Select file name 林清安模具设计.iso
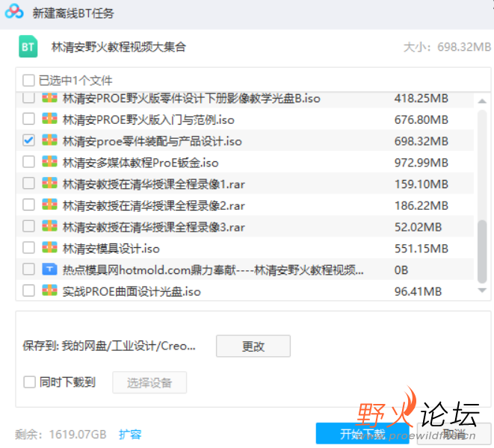Viewport: 494px width, 448px height. click(x=111, y=249)
